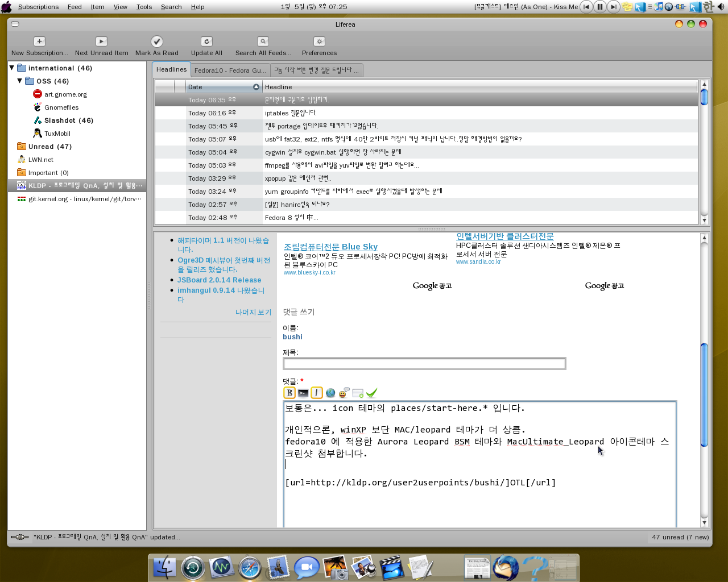Screen dimensions: 728x582
Task: Click the comment subject input field
Action: click(x=424, y=364)
